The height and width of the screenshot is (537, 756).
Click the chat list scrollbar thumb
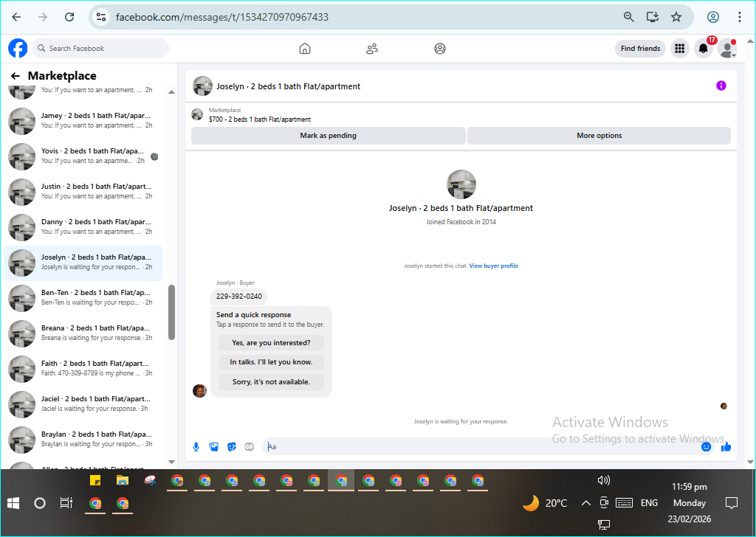point(171,312)
